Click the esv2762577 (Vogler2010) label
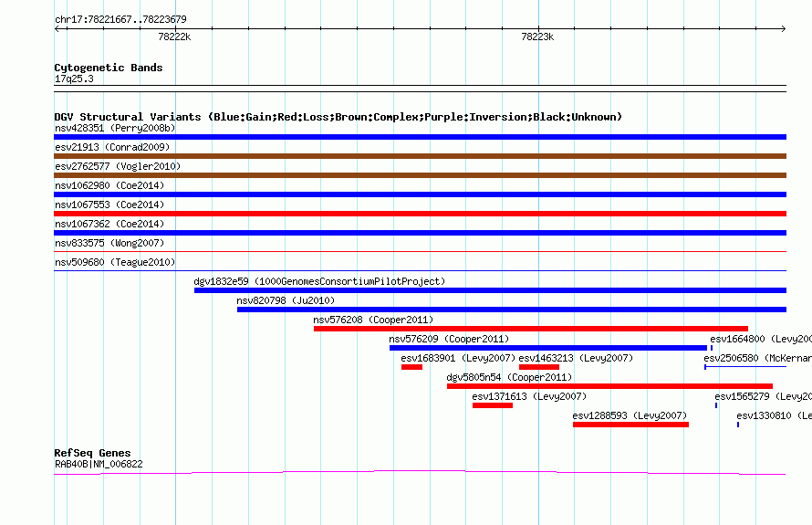 coord(118,166)
